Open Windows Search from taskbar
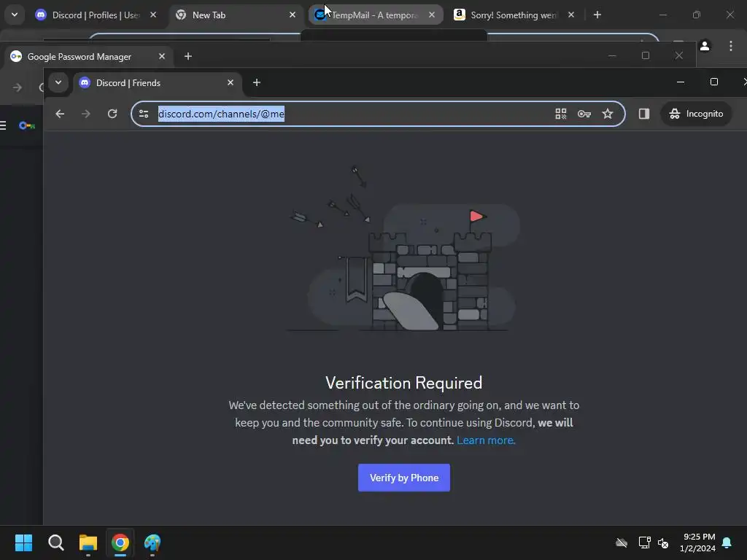Image resolution: width=747 pixels, height=560 pixels. (x=55, y=542)
